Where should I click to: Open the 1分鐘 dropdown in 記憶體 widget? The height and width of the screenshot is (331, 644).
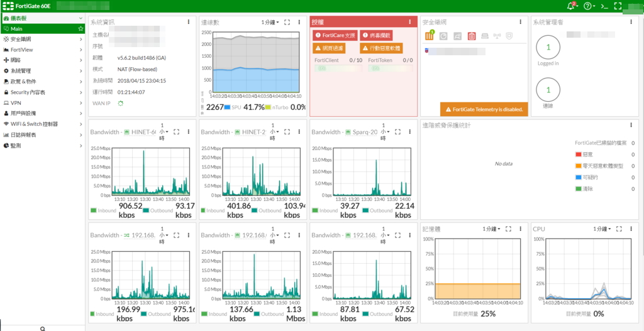491,229
